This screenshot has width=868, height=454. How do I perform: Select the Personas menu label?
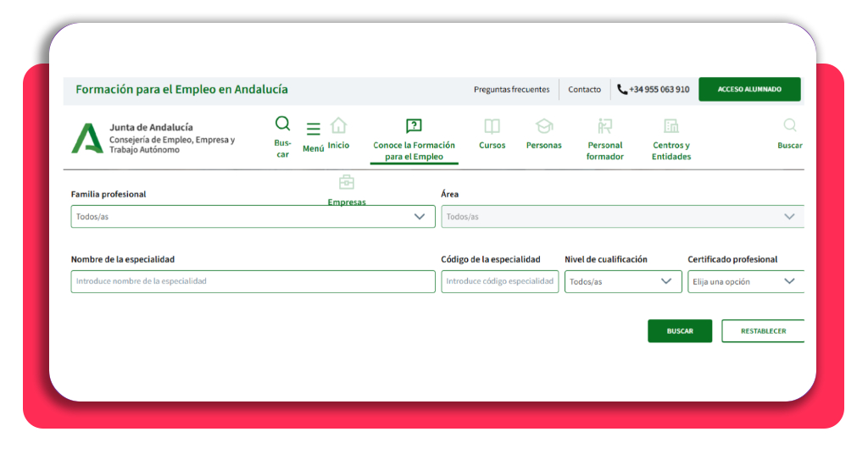click(543, 145)
